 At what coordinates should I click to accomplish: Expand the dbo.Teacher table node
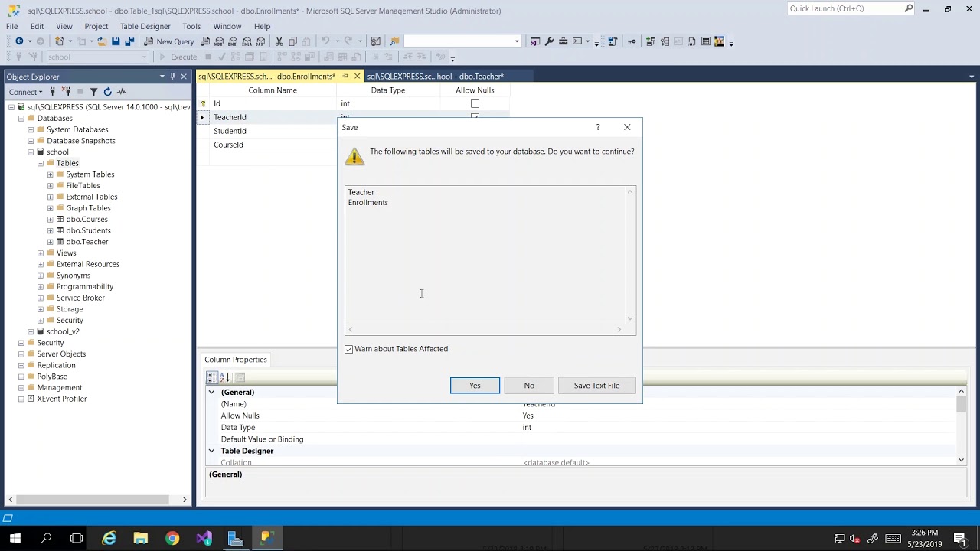coord(51,242)
